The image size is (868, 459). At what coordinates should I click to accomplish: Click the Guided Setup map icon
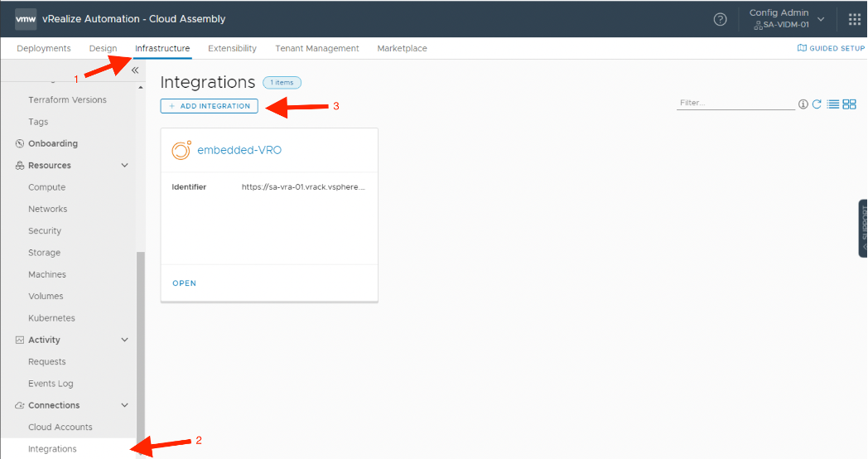click(802, 48)
